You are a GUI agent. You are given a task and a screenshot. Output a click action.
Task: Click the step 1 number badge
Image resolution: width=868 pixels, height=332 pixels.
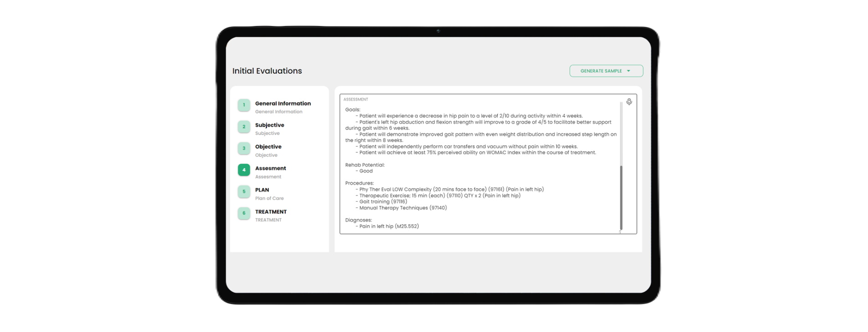[244, 105]
